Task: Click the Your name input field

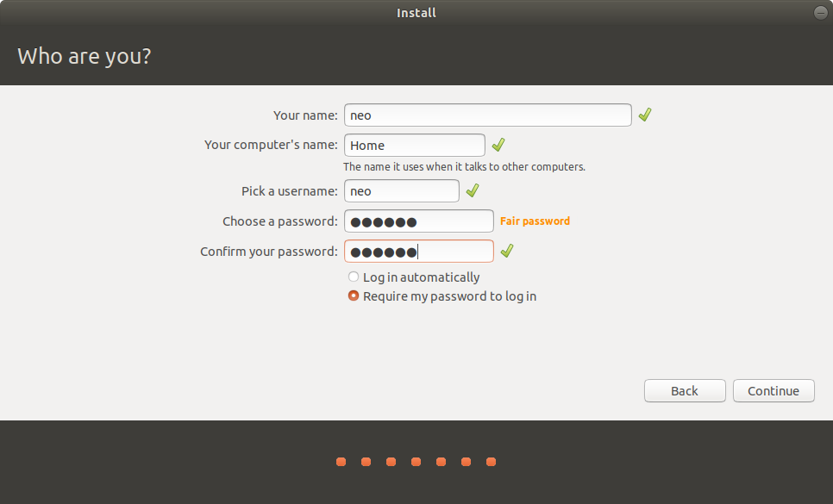Action: tap(488, 115)
